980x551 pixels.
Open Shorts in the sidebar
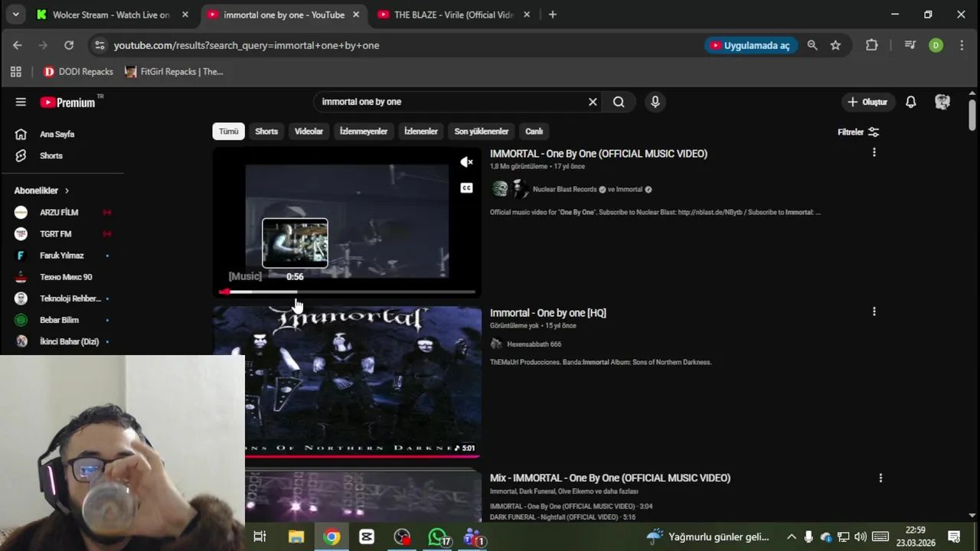tap(50, 155)
